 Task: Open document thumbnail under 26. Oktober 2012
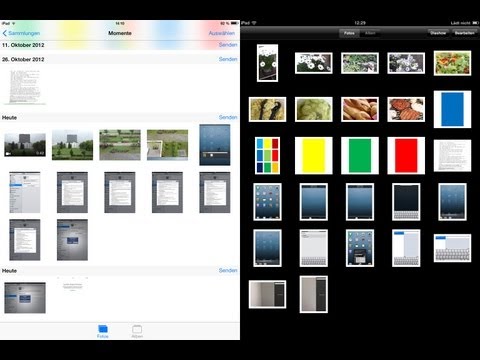(x=25, y=87)
